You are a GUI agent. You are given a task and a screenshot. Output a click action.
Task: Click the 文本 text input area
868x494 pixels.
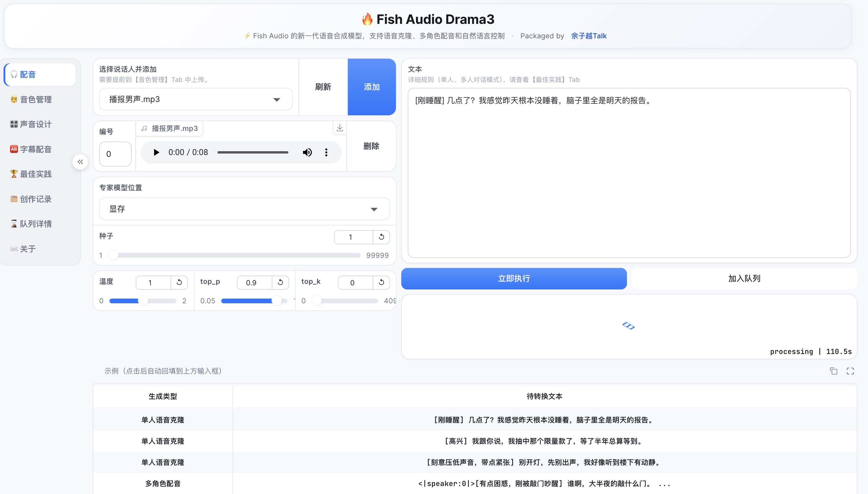[629, 173]
